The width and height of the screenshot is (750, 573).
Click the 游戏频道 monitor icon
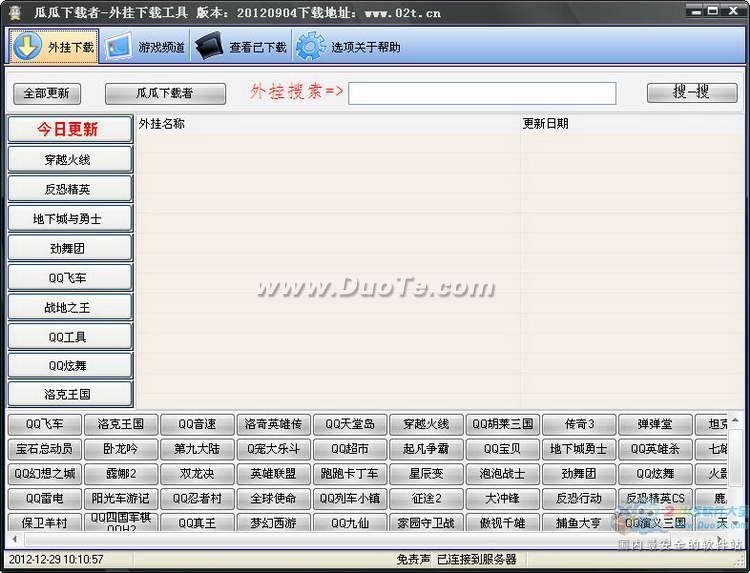(118, 46)
